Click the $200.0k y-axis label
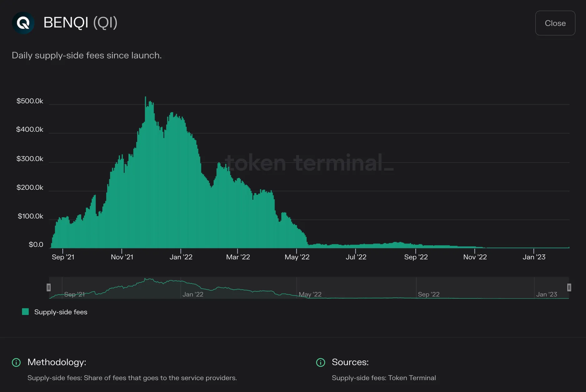Screen dimensions: 586x392 30,187
